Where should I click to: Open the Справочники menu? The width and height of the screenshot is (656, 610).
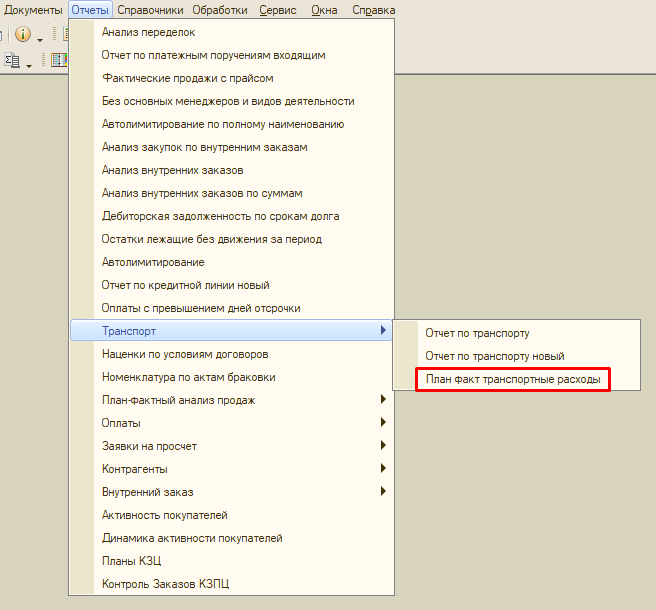[150, 10]
